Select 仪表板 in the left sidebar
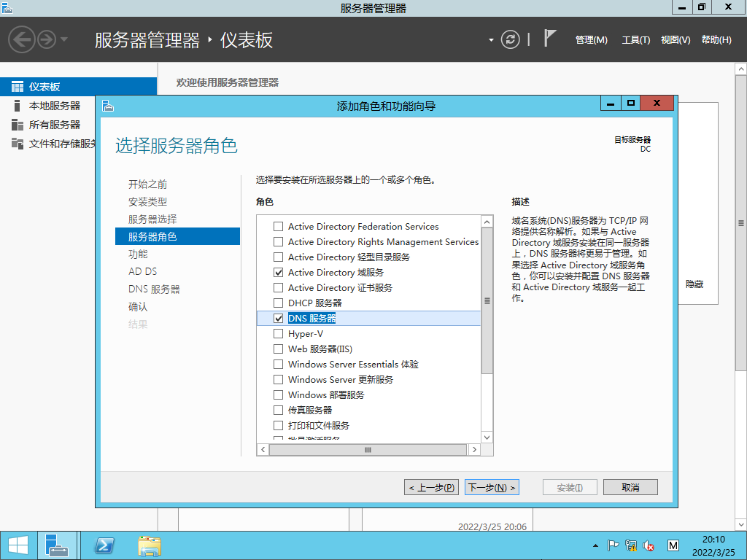This screenshot has height=560, width=747. click(79, 87)
